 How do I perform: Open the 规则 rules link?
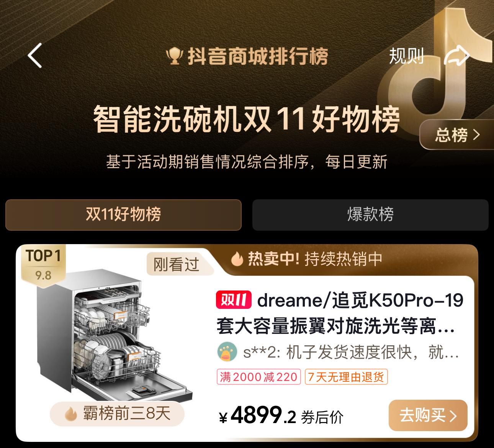click(406, 56)
